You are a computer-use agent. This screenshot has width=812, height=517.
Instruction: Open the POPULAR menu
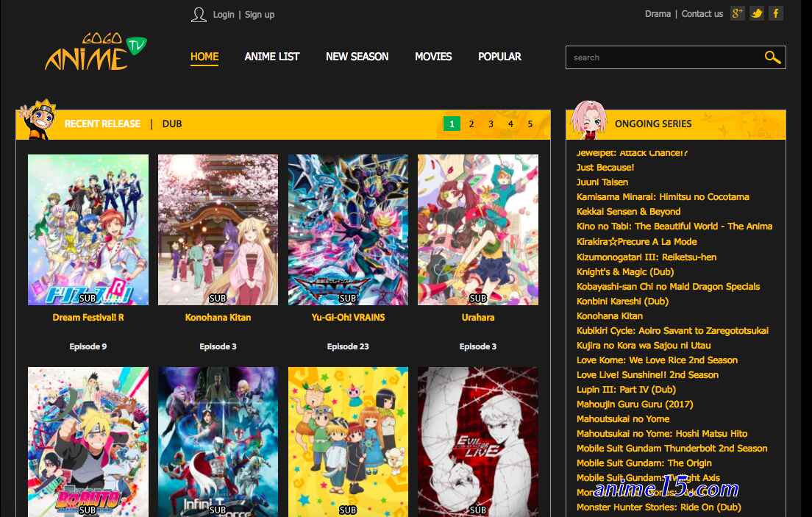tap(499, 57)
